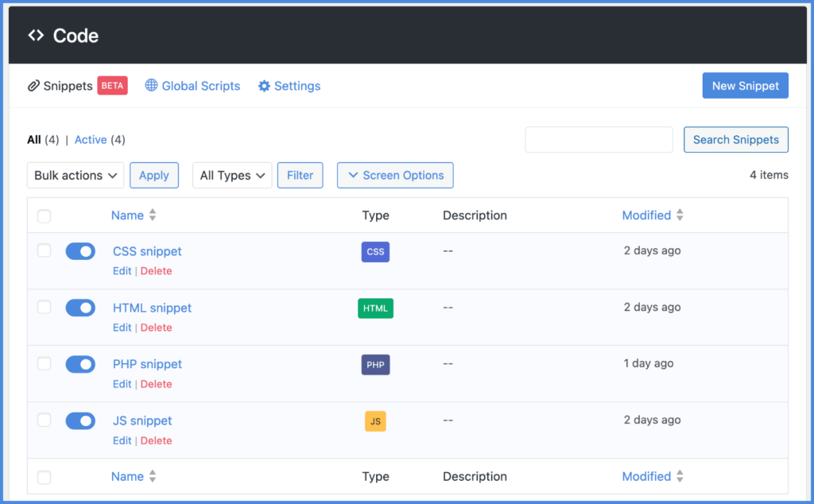
Task: Click inside the search input field
Action: (x=599, y=139)
